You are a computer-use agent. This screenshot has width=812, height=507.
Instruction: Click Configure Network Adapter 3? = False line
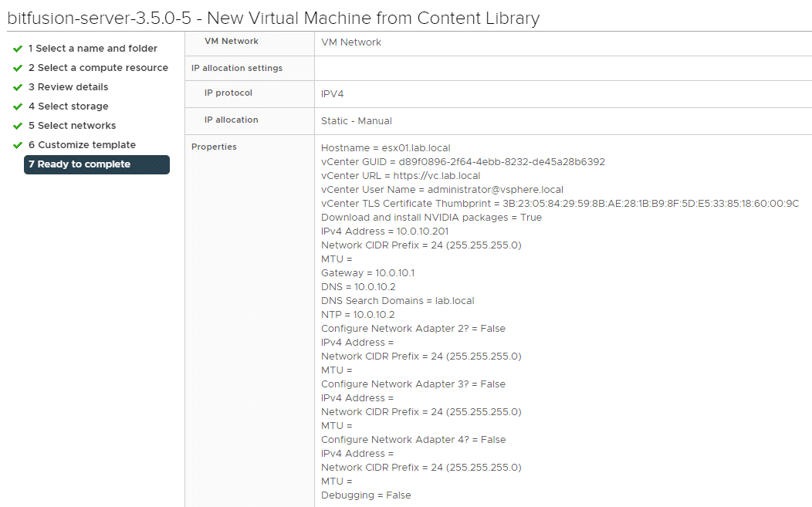(413, 384)
